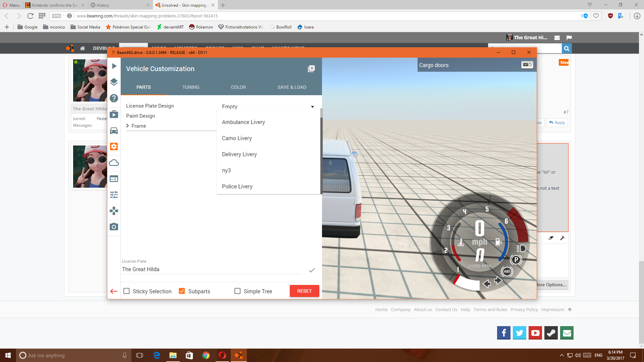Click the add-to-library icon beside Vehicle Customization
The image size is (644, 362).
click(311, 69)
